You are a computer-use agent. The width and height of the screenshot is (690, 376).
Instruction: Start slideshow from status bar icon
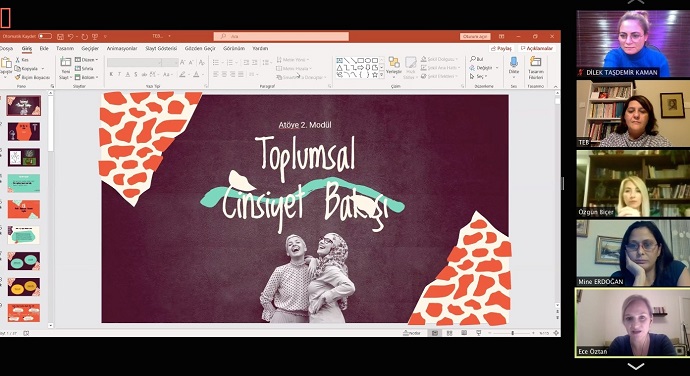(x=478, y=333)
